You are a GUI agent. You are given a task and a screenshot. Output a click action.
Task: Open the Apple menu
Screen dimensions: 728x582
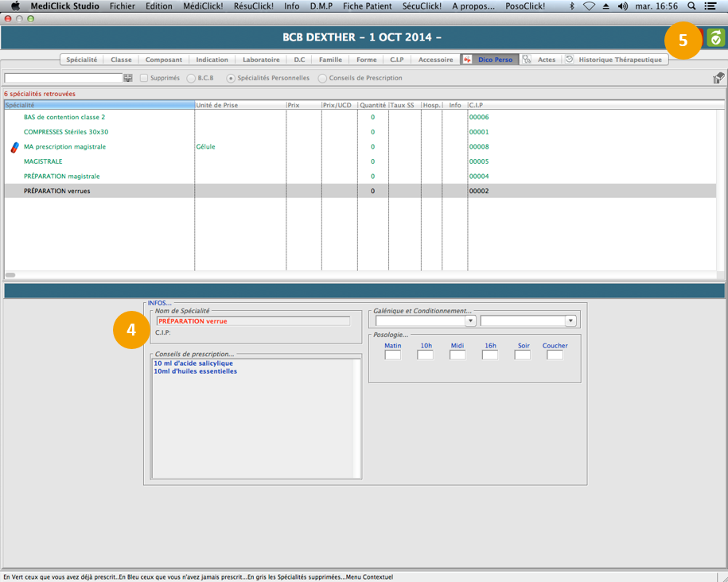point(14,6)
